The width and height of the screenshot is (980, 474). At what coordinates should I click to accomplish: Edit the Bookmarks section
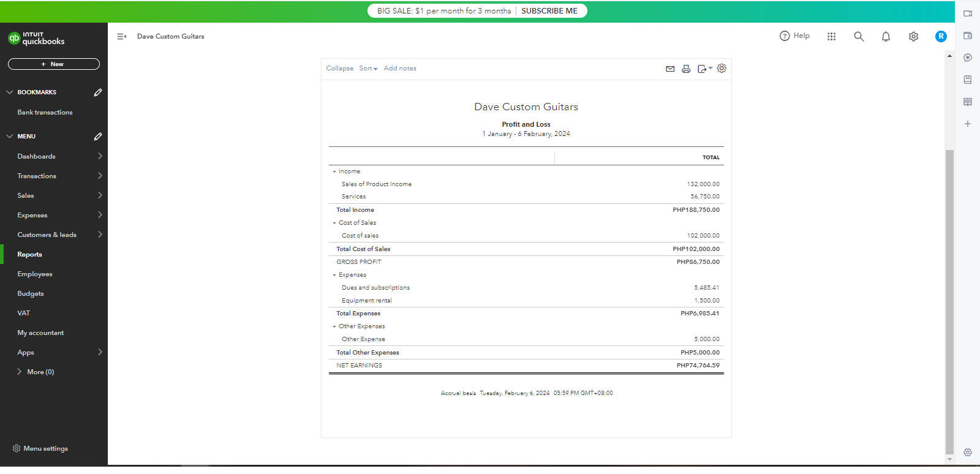98,92
